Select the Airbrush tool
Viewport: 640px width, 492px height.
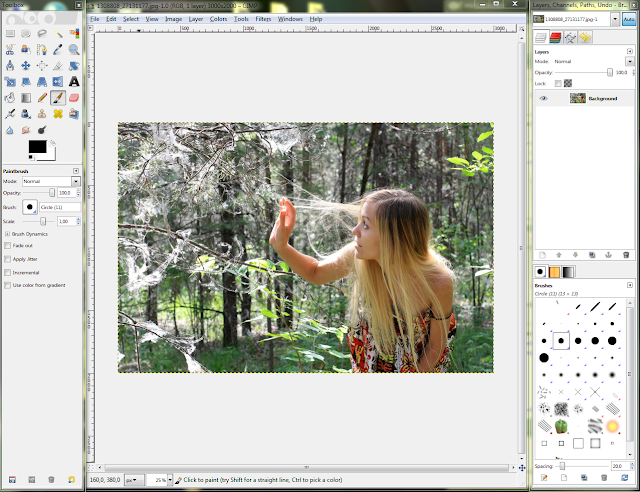(x=10, y=114)
